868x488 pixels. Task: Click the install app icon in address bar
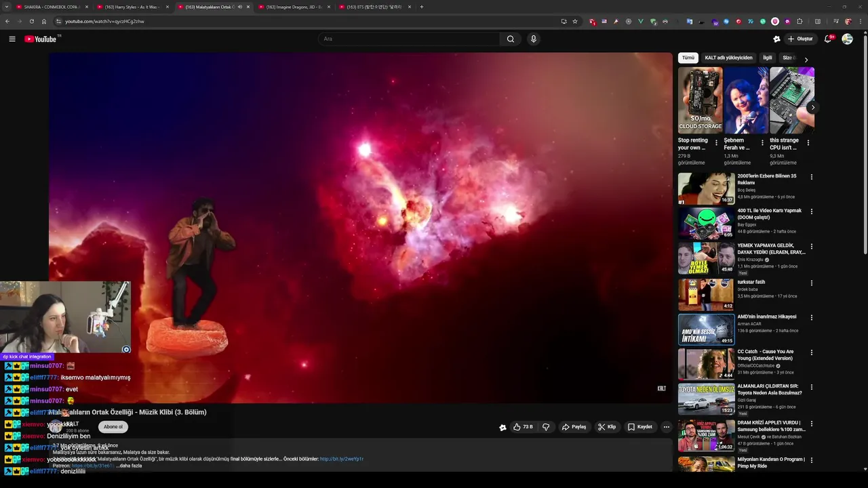pyautogui.click(x=564, y=21)
